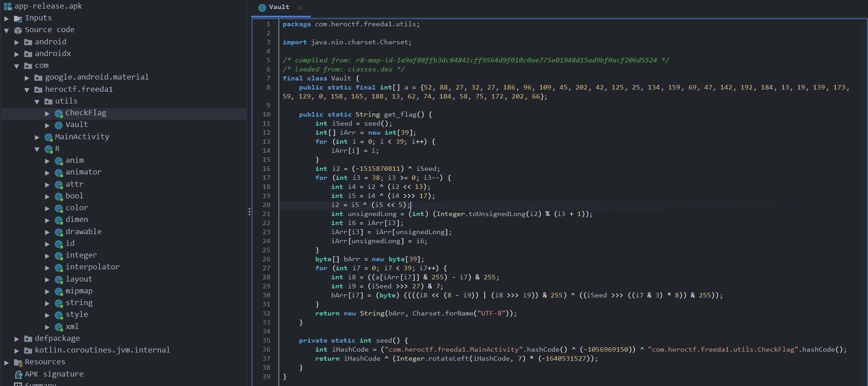Expand the Resources node
Viewport: 868px width, 386px height.
[x=6, y=362]
